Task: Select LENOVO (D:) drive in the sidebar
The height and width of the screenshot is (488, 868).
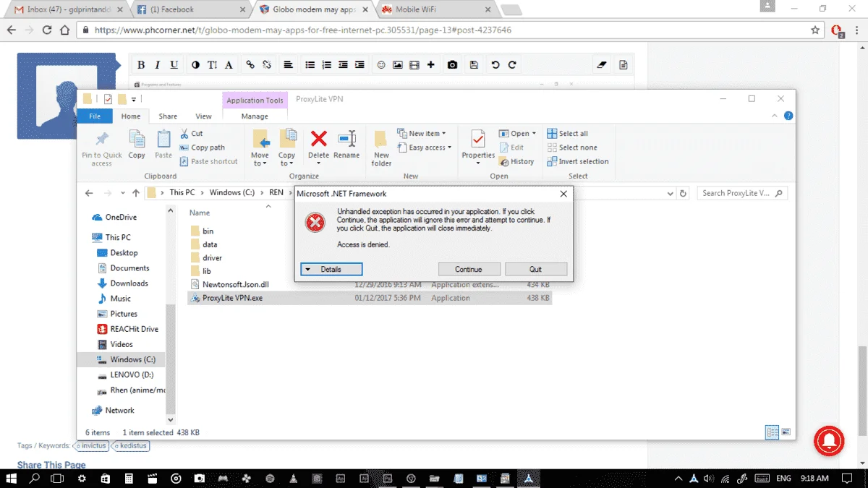Action: pyautogui.click(x=131, y=375)
